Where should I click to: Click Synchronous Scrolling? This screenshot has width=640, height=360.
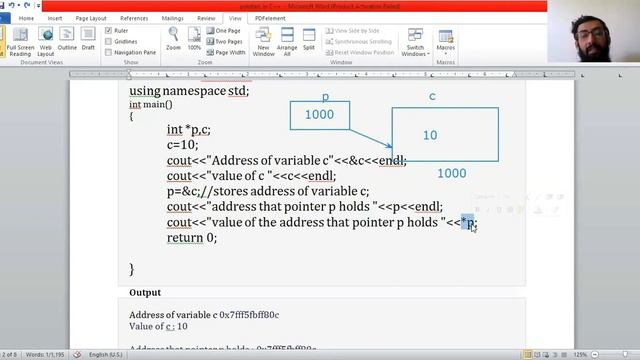358,41
